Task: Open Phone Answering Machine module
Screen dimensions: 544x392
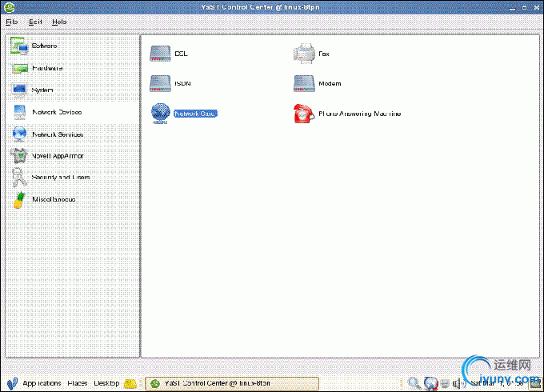Action: (x=347, y=114)
